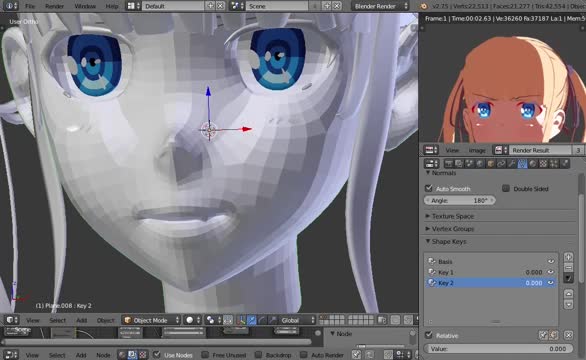Viewport: 586px width, 360px height.
Task: Open the Texture properties tab
Action: [543, 164]
